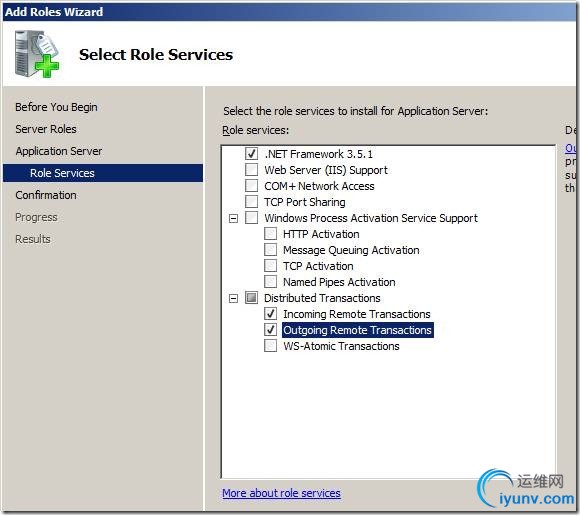This screenshot has height=515, width=580.
Task: Enable the WS-Atomic Transactions checkbox
Action: coord(270,346)
